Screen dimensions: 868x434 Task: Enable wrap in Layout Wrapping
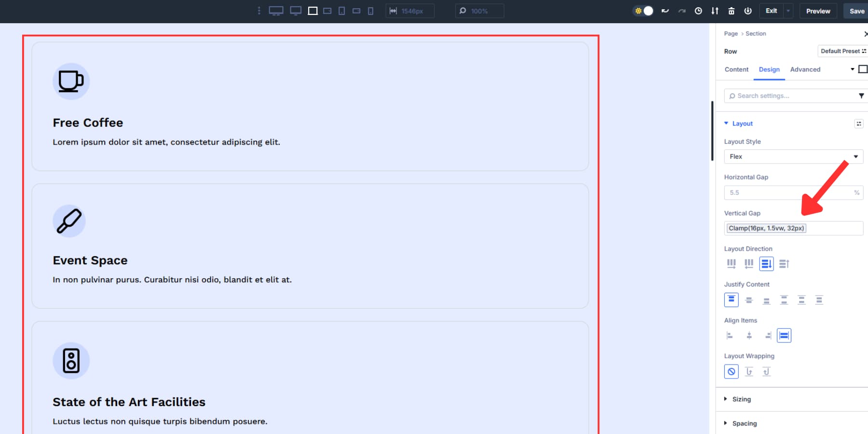[749, 371]
